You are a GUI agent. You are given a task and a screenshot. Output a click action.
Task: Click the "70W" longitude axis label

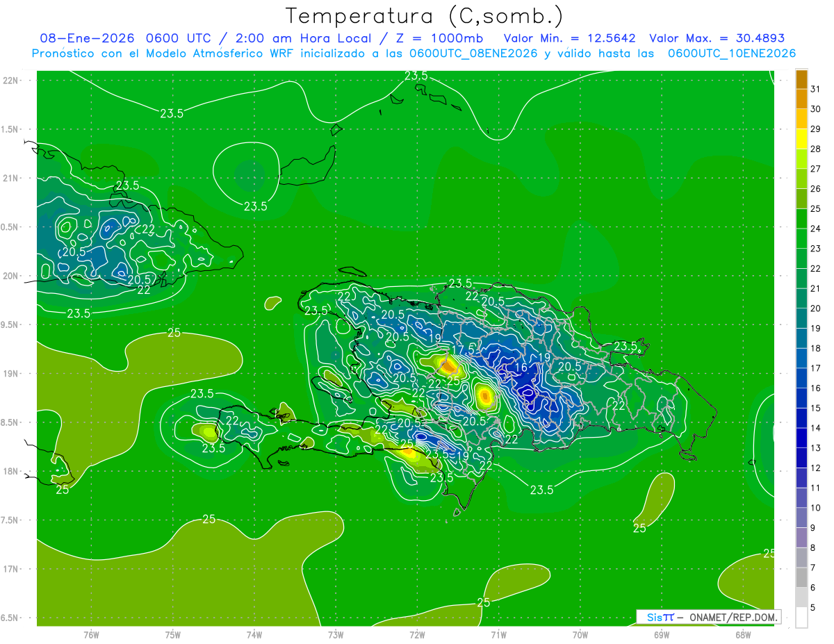pos(580,635)
